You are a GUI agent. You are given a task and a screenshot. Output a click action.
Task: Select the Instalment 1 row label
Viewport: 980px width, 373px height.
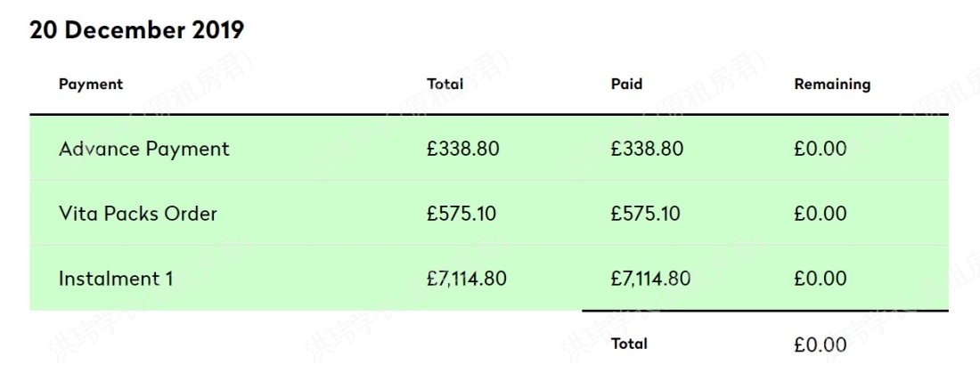pos(116,279)
